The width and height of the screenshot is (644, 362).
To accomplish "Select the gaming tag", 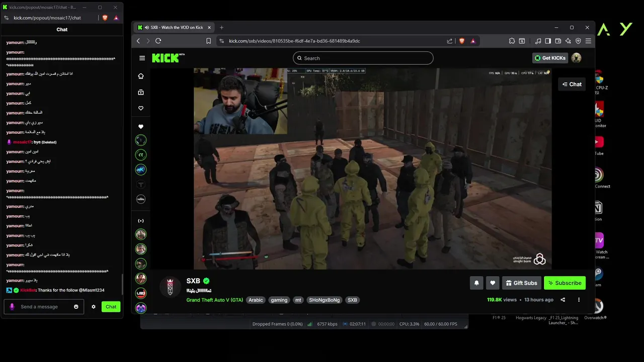I will coord(279,300).
